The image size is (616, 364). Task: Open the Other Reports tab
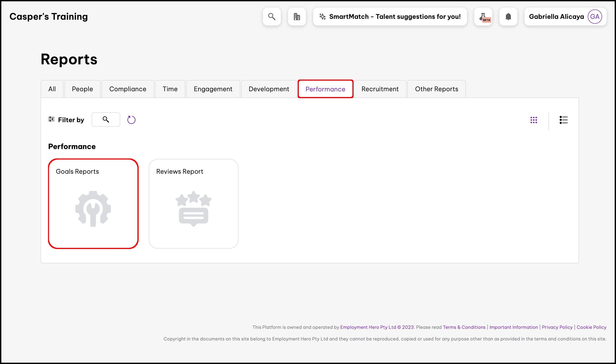(436, 89)
